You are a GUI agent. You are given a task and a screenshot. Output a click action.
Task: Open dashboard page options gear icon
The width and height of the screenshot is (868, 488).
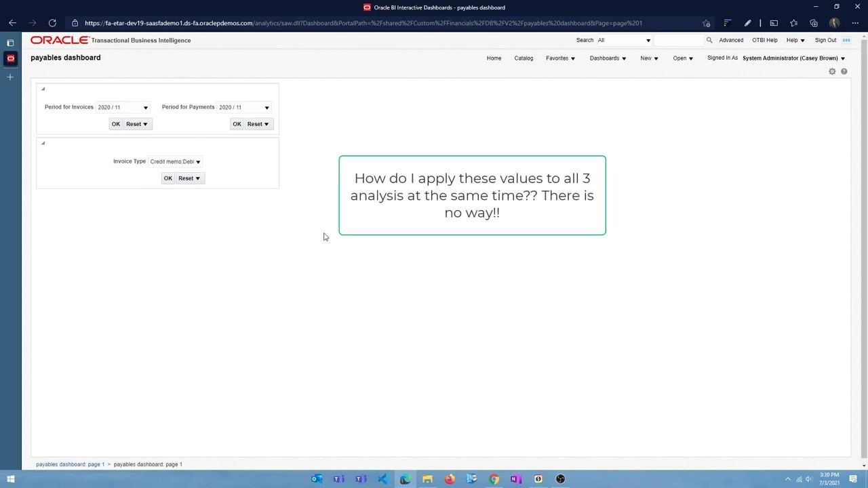[x=832, y=71]
